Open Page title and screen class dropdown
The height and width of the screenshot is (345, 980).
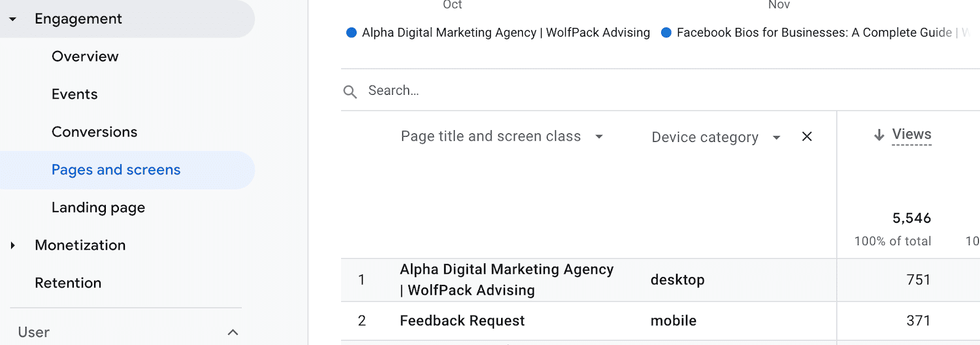502,137
